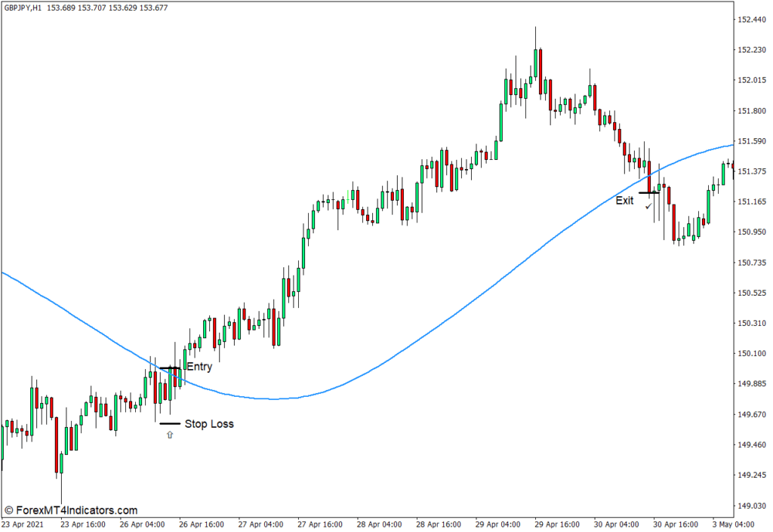773x532 pixels.
Task: Click the 150.100 price axis label
Action: 753,354
